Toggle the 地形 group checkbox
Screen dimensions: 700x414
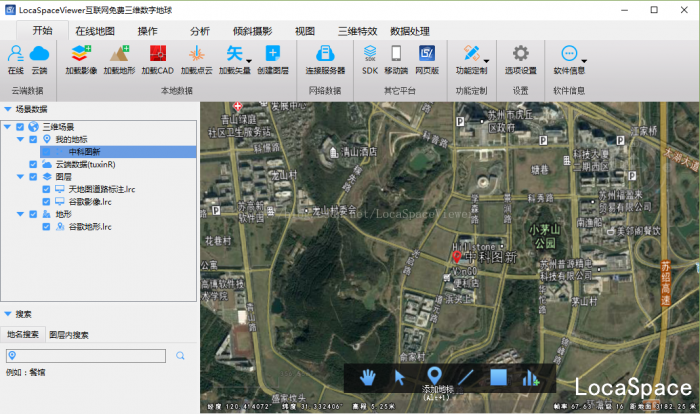[x=33, y=214]
